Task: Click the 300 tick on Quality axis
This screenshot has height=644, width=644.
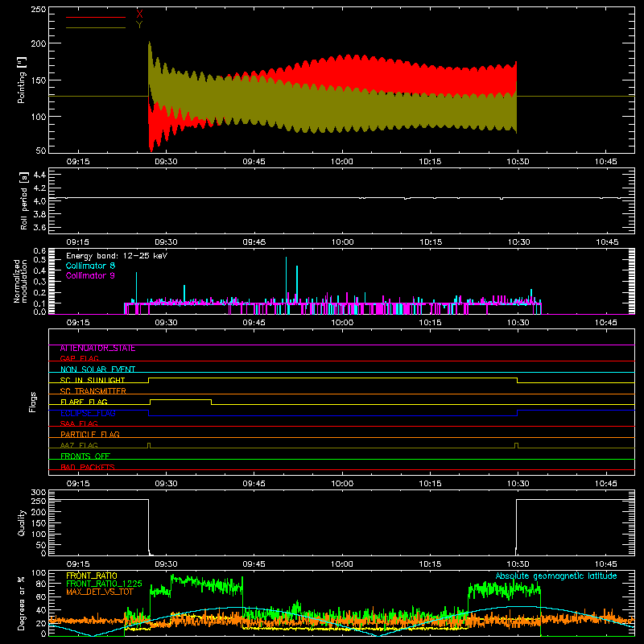Action: (39, 492)
